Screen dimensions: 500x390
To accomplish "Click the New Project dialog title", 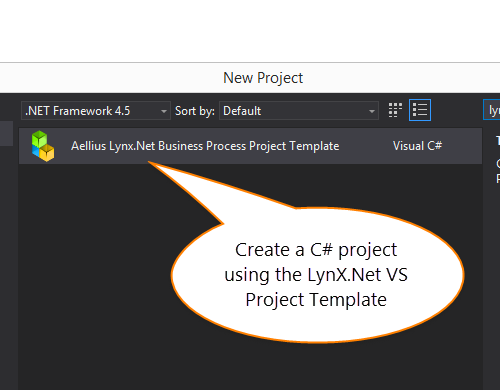I will click(x=263, y=78).
